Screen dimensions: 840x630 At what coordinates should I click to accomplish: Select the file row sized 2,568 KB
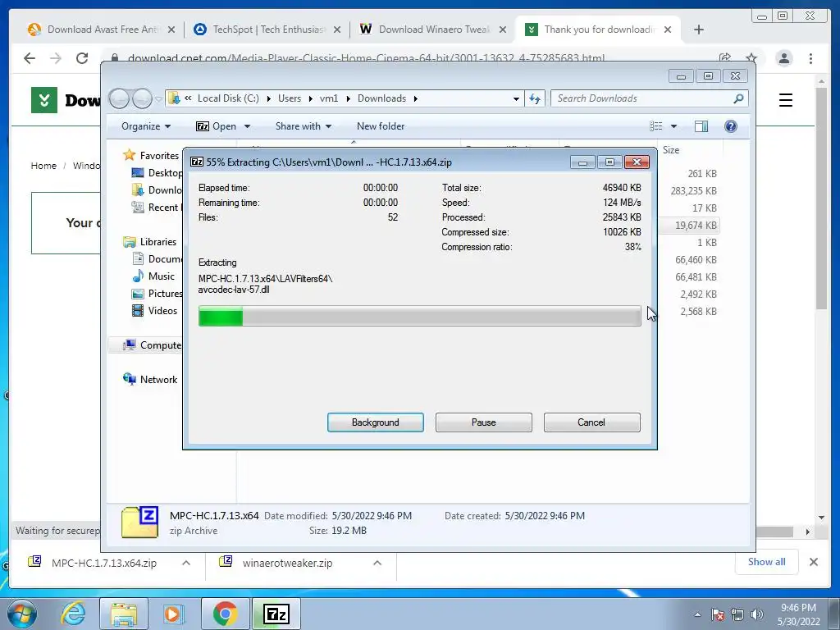coord(698,311)
